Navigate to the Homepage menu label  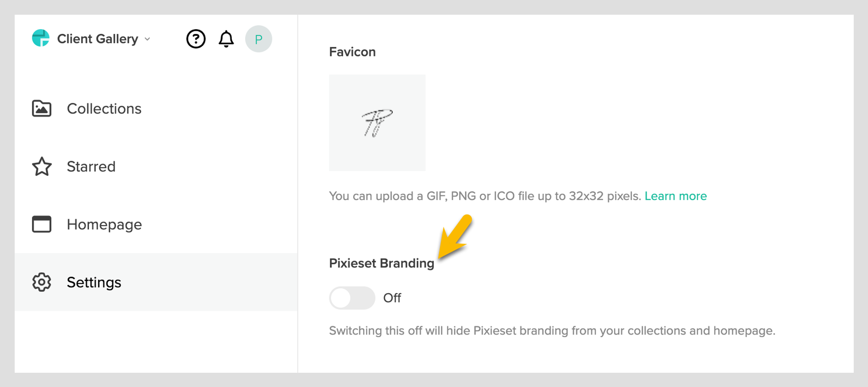[104, 225]
